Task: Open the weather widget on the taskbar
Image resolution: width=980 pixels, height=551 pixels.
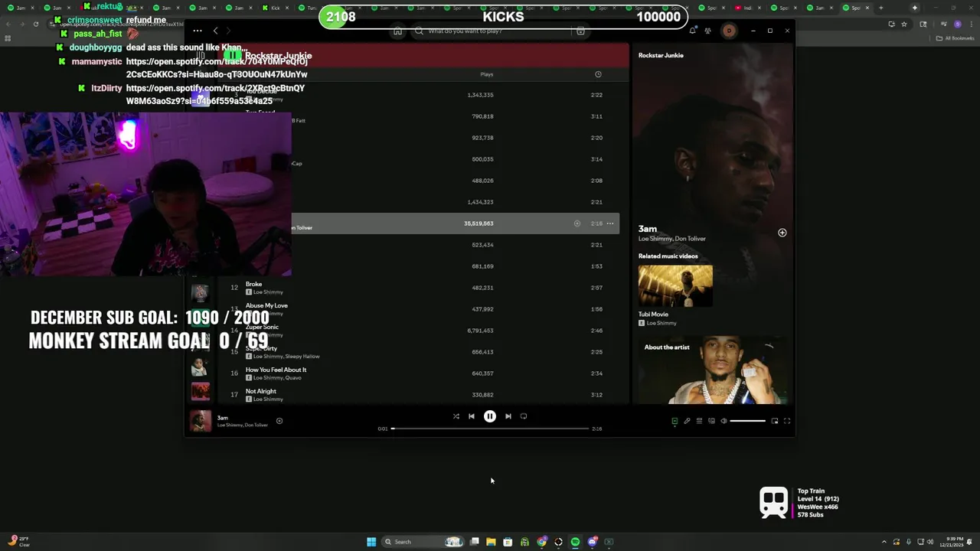Action: tap(19, 542)
